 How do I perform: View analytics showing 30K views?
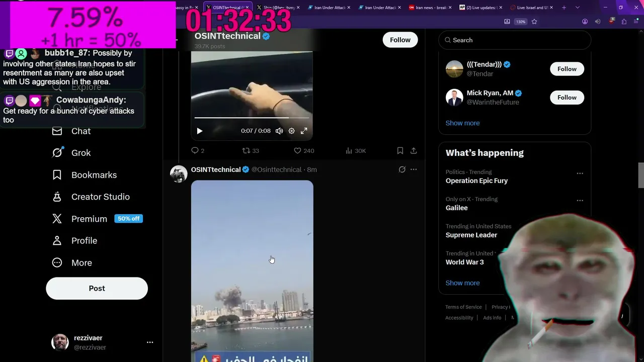point(356,150)
